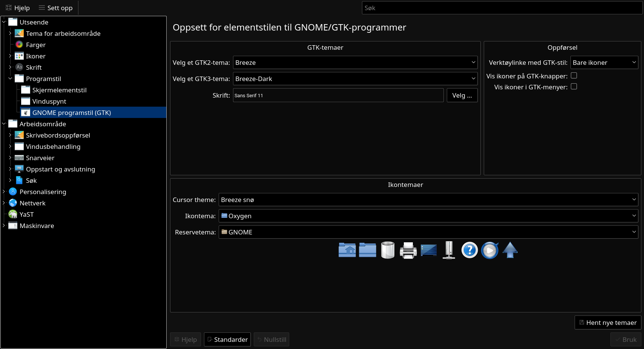
Task: Collapse the Programstil tree branch
Action: coord(10,79)
